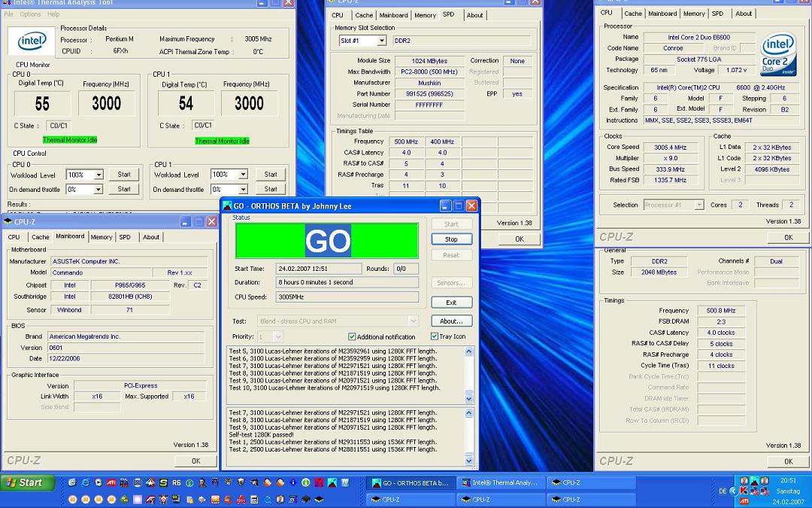Viewport: 812px width, 508px height.
Task: Switch to Memory tab in Mainboard CPU-Z window
Action: (x=101, y=237)
